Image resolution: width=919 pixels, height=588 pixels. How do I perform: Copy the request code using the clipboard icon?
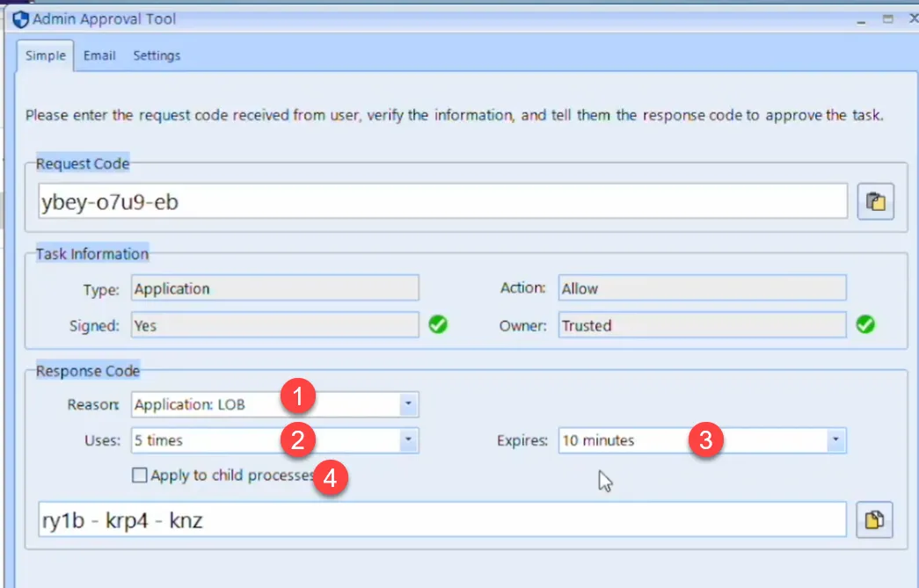point(875,200)
